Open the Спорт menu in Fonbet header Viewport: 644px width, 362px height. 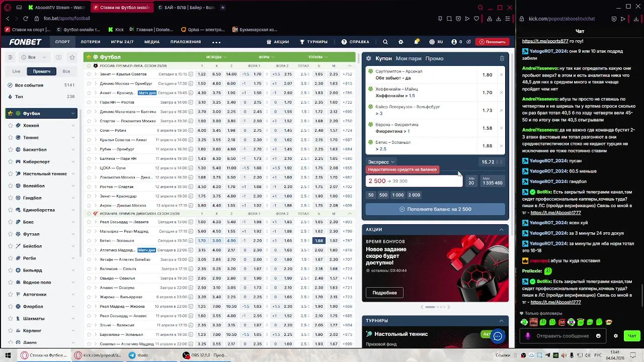tap(62, 42)
